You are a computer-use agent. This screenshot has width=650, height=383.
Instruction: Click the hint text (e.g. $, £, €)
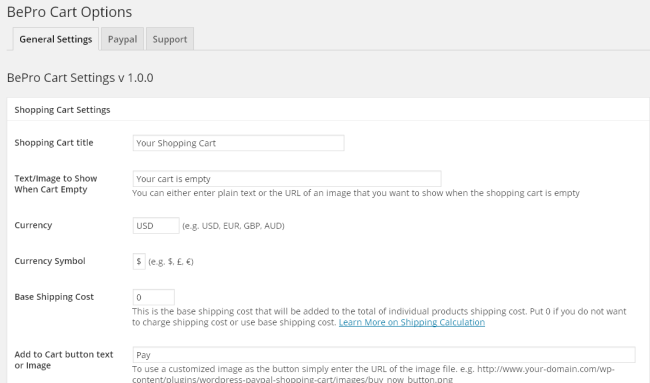click(171, 262)
